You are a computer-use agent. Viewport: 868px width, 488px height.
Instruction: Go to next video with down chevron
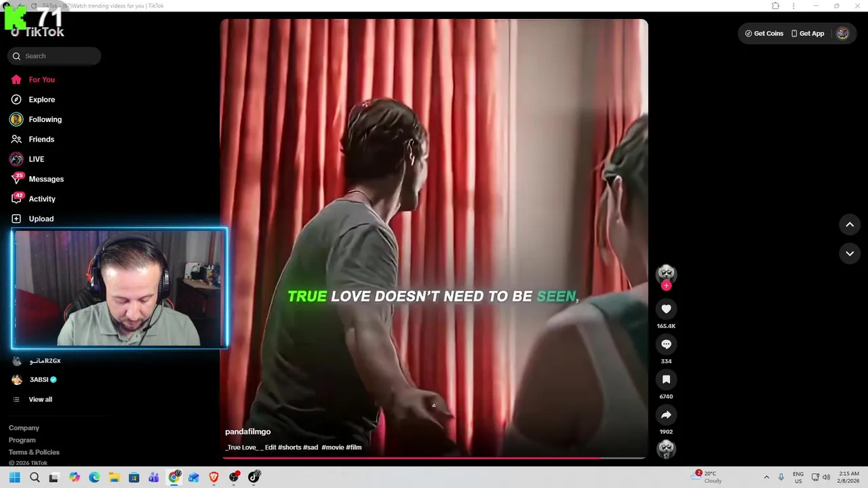(850, 253)
